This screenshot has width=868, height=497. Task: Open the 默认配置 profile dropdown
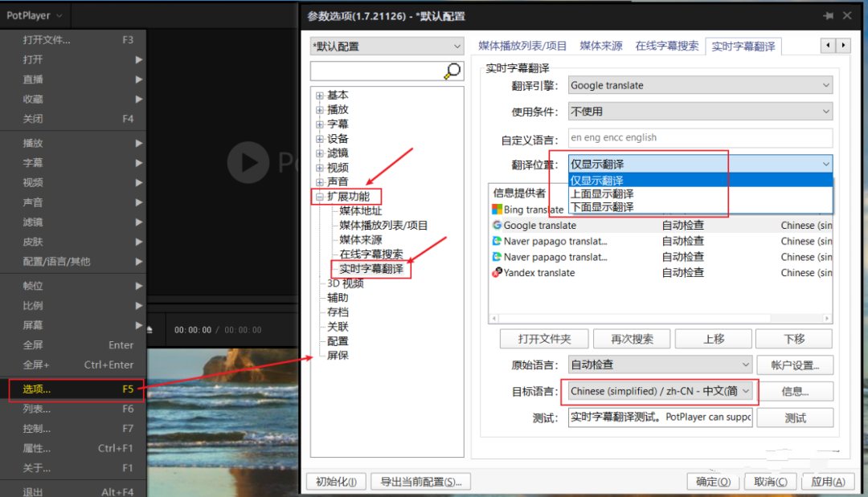(x=387, y=46)
